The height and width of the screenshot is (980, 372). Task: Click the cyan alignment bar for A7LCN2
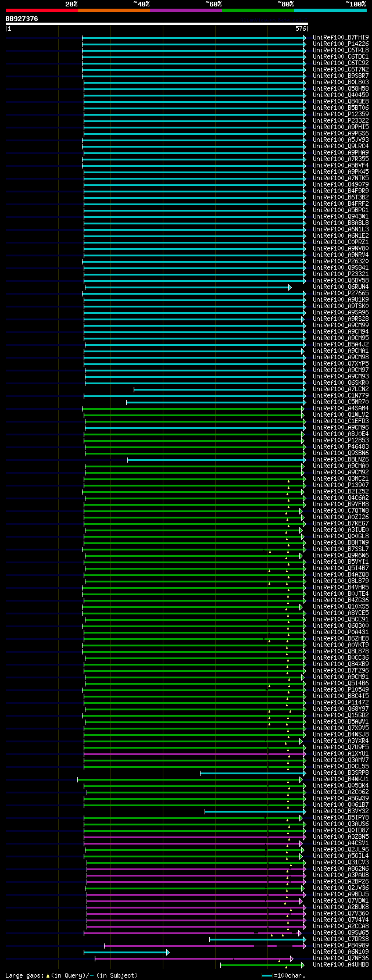point(220,389)
